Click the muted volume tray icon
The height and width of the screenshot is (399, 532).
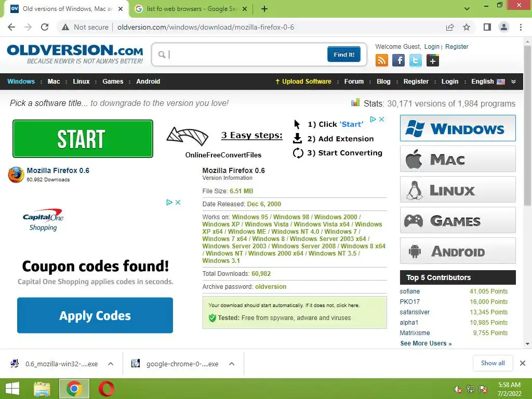[x=458, y=389]
